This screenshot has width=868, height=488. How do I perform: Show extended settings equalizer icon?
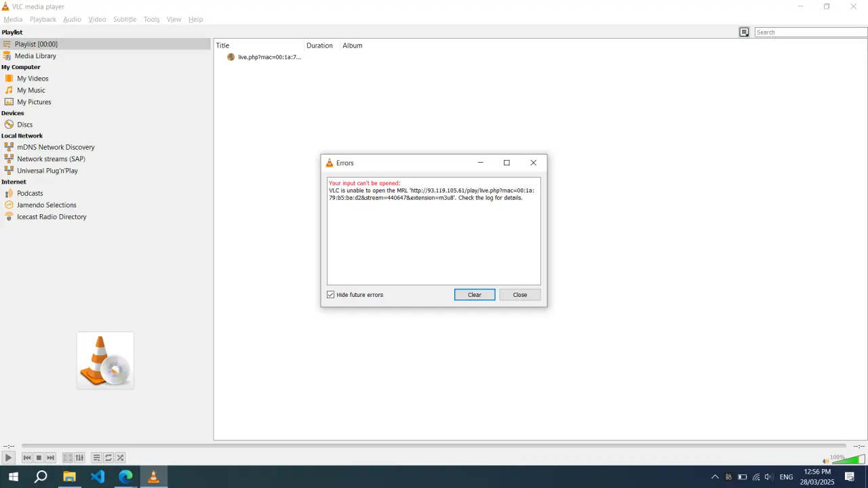[x=79, y=458]
